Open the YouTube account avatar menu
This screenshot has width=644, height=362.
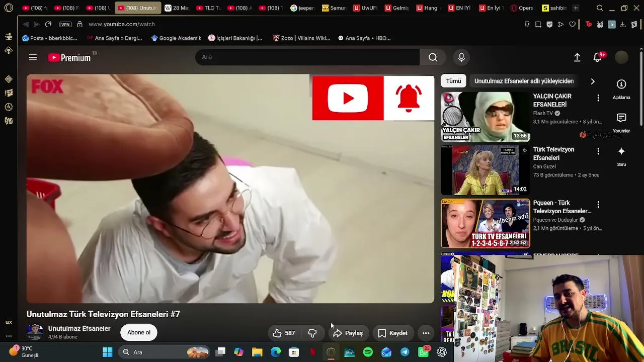tap(622, 57)
